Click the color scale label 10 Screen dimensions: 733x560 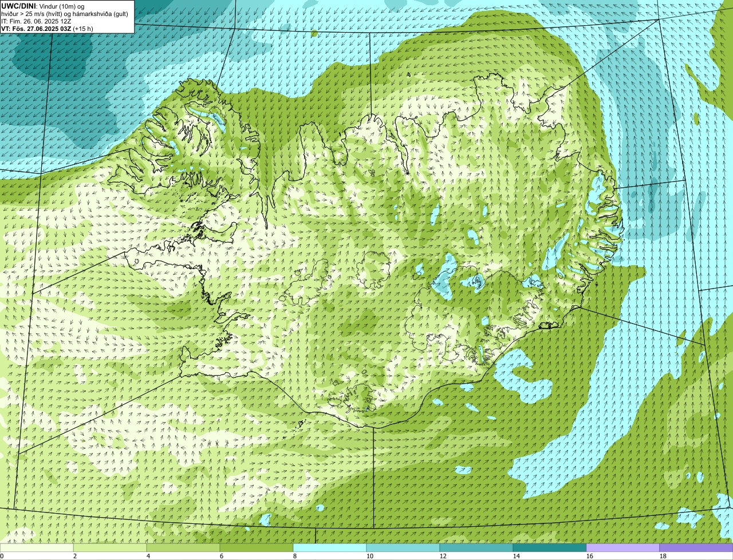tap(370, 556)
